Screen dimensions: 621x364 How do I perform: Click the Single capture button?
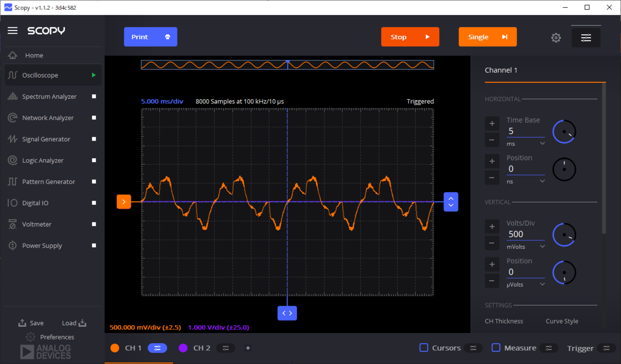487,37
